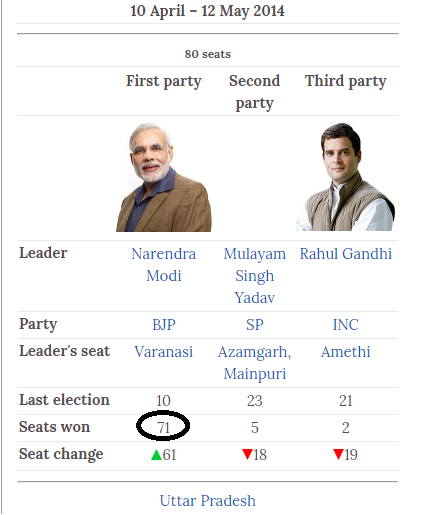
Task: Open the Narendra Modi leader link
Action: tap(164, 265)
